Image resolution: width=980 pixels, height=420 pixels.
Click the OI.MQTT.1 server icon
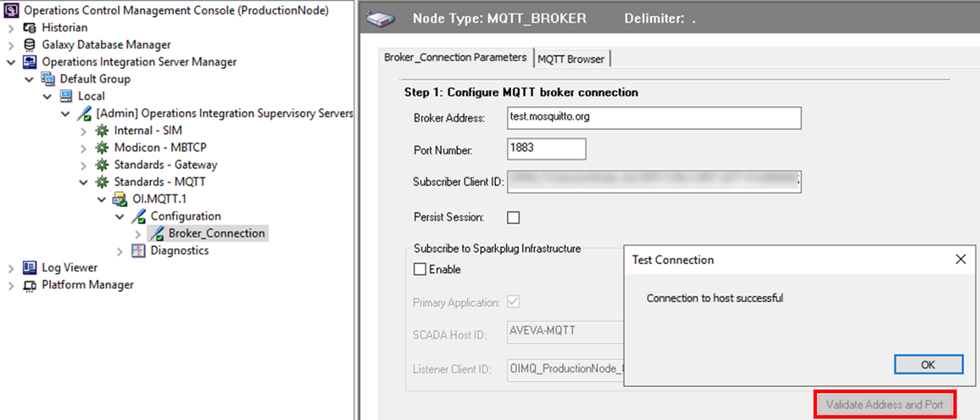coord(120,199)
